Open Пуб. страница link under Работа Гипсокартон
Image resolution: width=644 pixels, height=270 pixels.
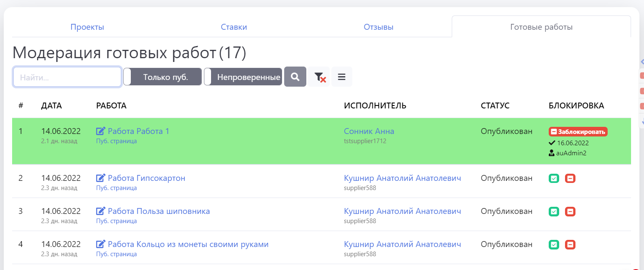(x=116, y=188)
